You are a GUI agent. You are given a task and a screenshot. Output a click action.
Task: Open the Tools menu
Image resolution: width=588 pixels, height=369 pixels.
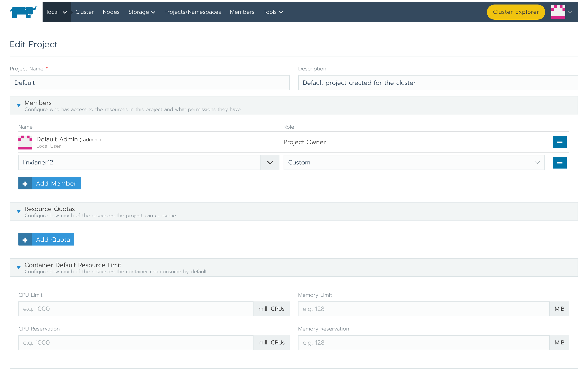[x=273, y=12]
